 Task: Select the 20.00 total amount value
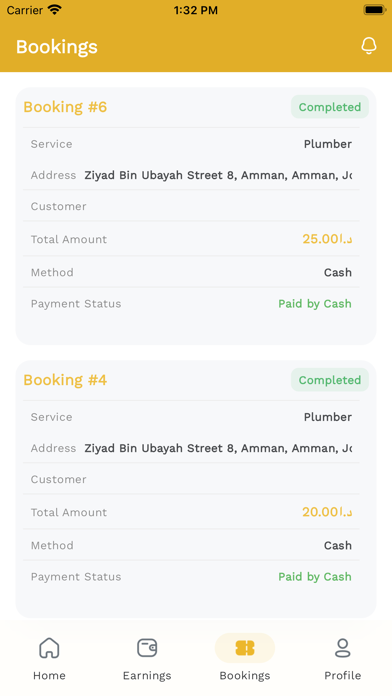click(x=327, y=512)
